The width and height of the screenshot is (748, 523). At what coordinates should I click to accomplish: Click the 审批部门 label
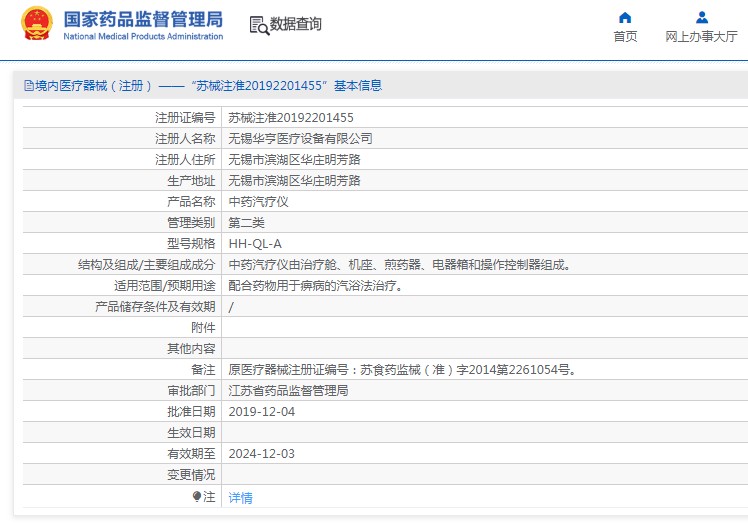coord(191,390)
